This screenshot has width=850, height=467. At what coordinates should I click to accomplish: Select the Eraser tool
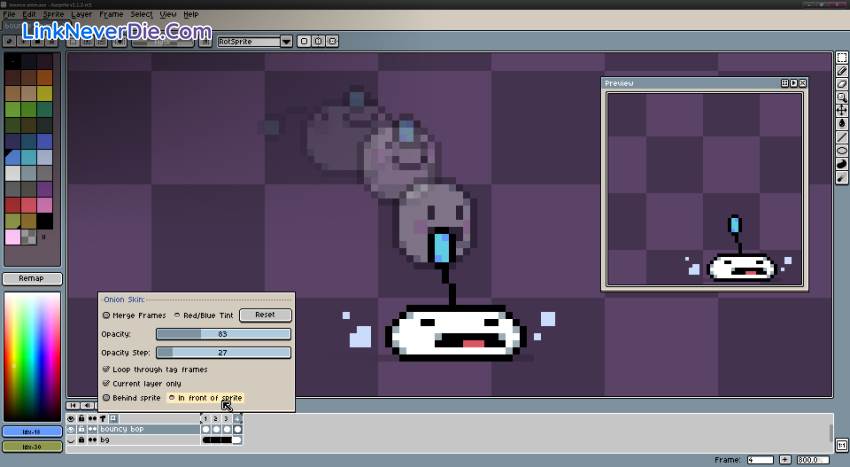[842, 84]
